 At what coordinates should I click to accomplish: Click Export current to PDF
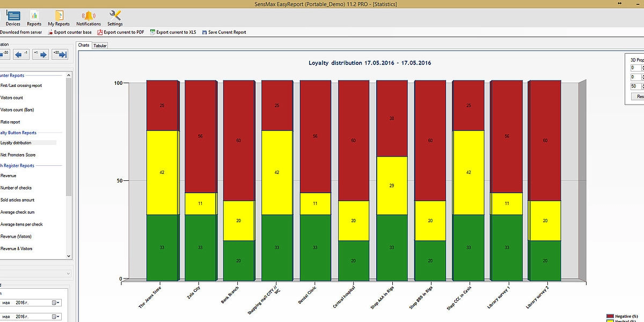tap(121, 32)
